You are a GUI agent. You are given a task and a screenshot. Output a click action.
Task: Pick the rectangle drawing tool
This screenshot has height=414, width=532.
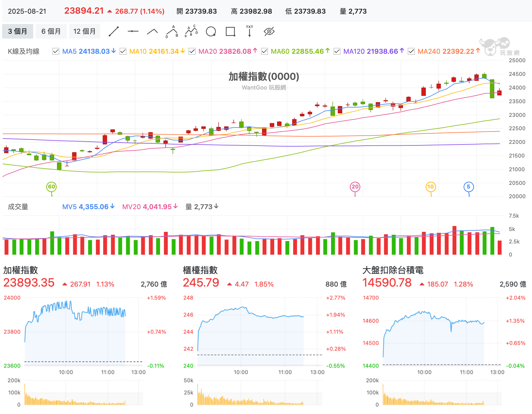pos(230,31)
